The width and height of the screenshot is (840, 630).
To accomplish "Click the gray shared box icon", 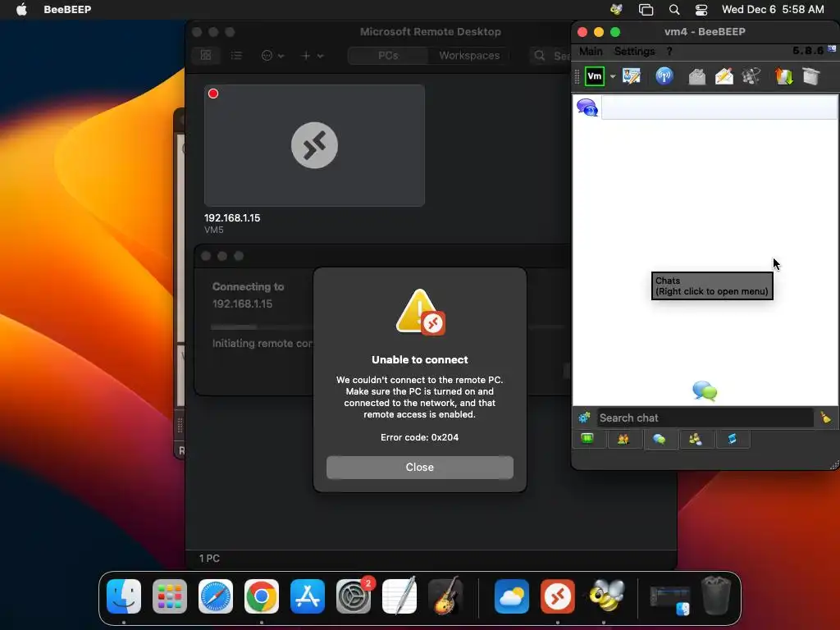I will (x=811, y=76).
